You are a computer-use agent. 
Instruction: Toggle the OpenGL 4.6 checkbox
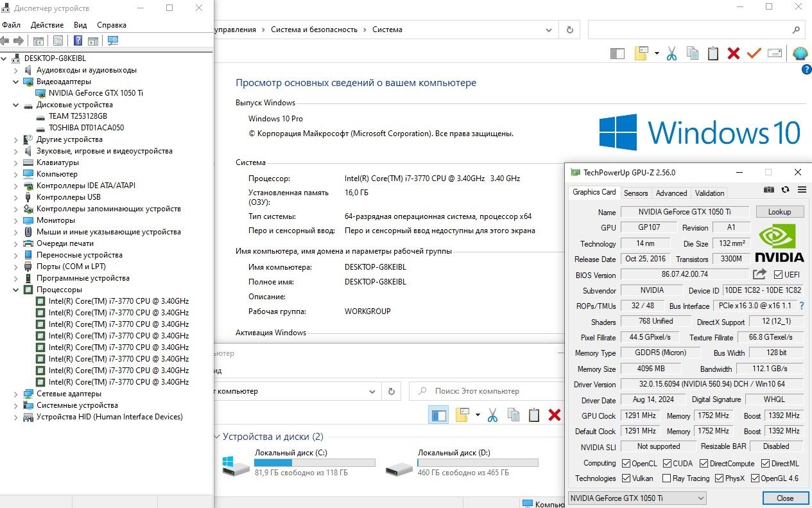coord(755,478)
